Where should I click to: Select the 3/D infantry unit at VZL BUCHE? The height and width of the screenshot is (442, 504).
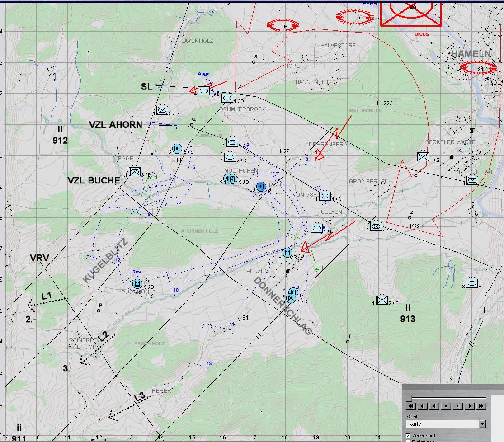135,172
